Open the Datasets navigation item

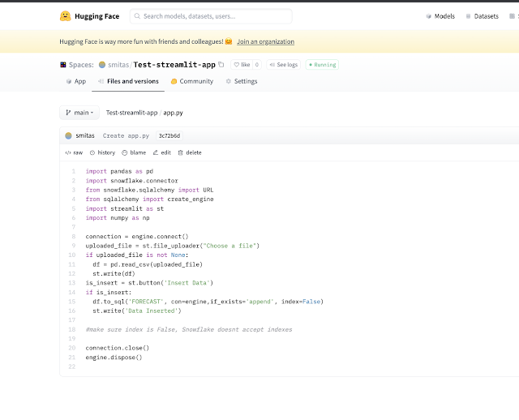click(x=482, y=16)
